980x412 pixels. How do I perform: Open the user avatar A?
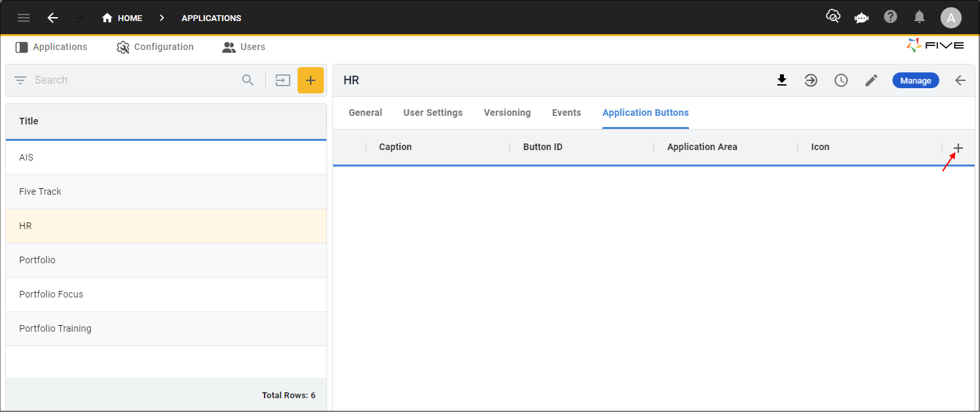950,18
